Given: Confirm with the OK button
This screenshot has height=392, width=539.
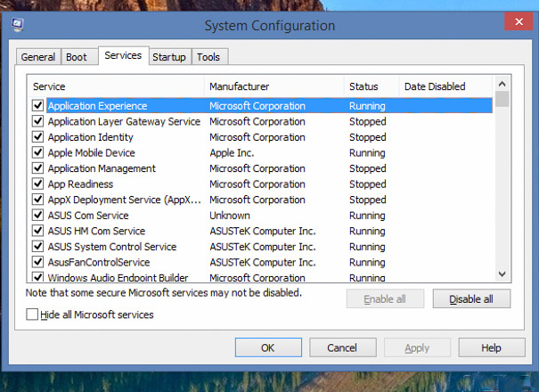Looking at the screenshot, I should pos(268,347).
